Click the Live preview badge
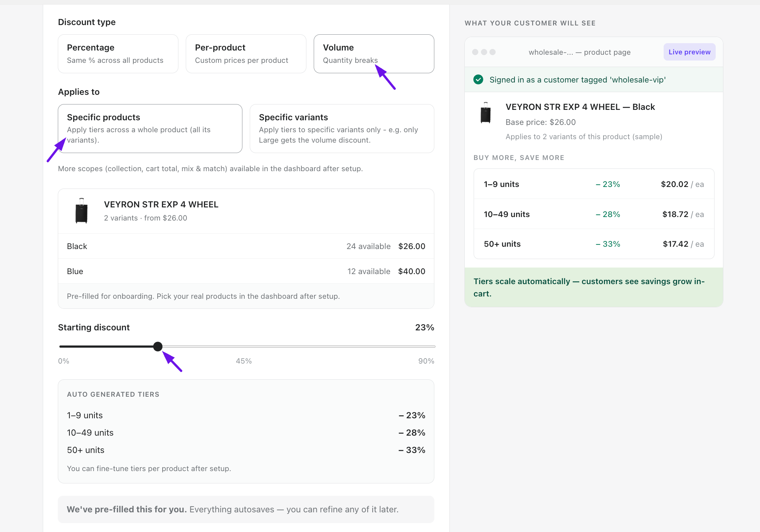 (689, 52)
